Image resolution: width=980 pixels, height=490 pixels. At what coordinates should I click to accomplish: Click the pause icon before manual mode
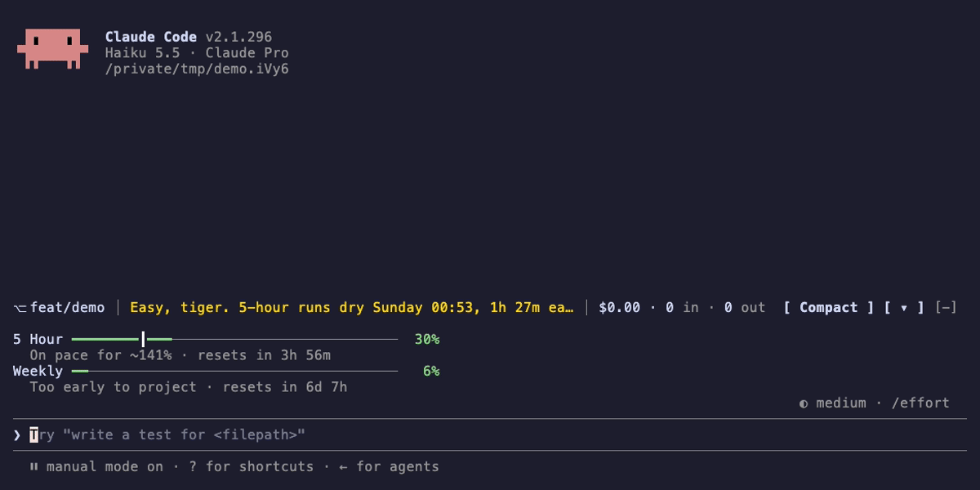[34, 467]
